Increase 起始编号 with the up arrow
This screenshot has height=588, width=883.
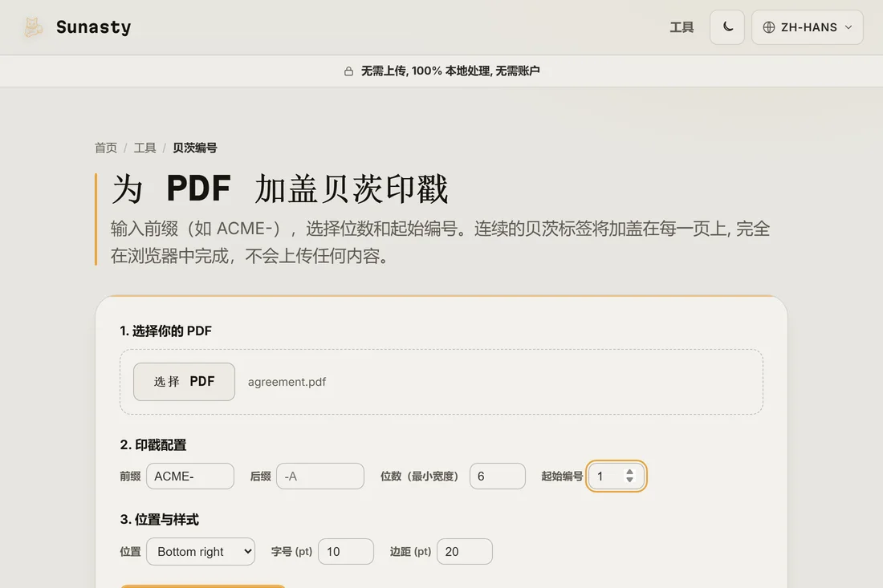pos(629,472)
